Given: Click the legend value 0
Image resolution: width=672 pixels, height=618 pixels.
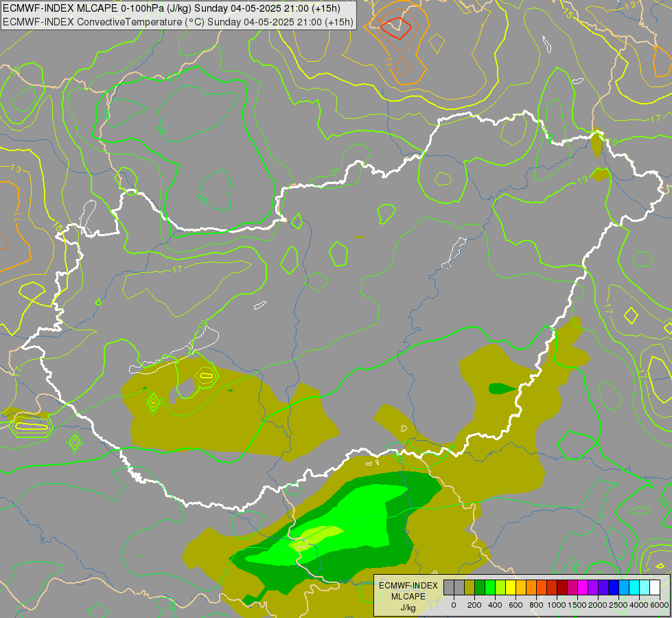Looking at the screenshot, I should pos(454,605).
